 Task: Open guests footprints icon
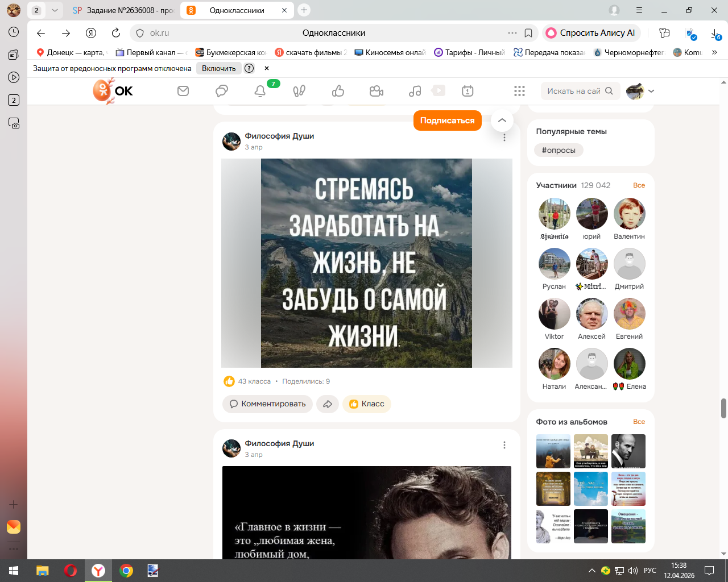(x=299, y=91)
